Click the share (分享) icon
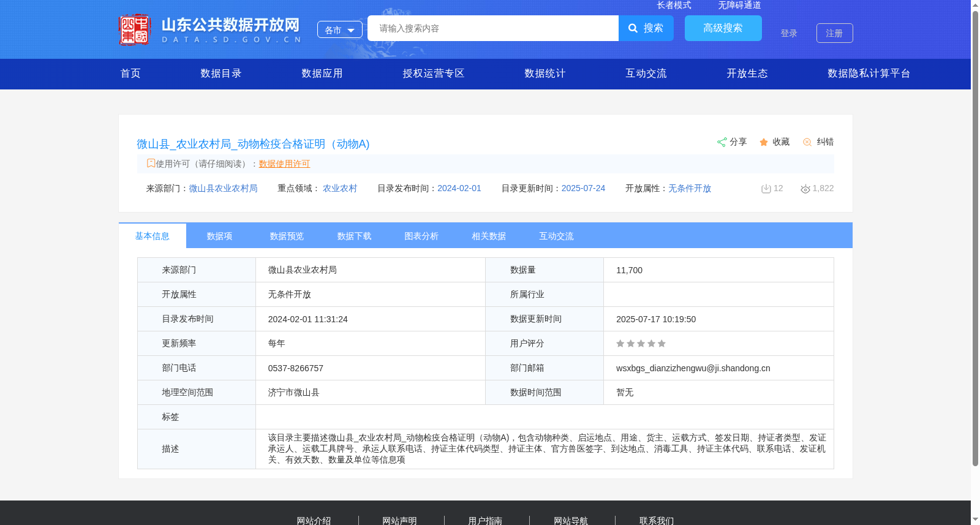The image size is (980, 525). (722, 142)
